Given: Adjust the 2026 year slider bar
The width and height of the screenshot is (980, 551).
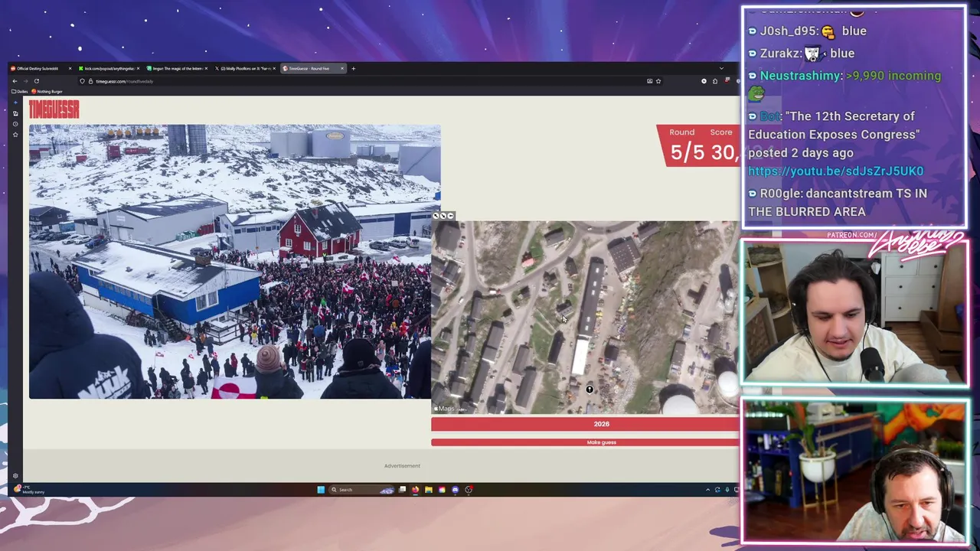Looking at the screenshot, I should [586, 424].
